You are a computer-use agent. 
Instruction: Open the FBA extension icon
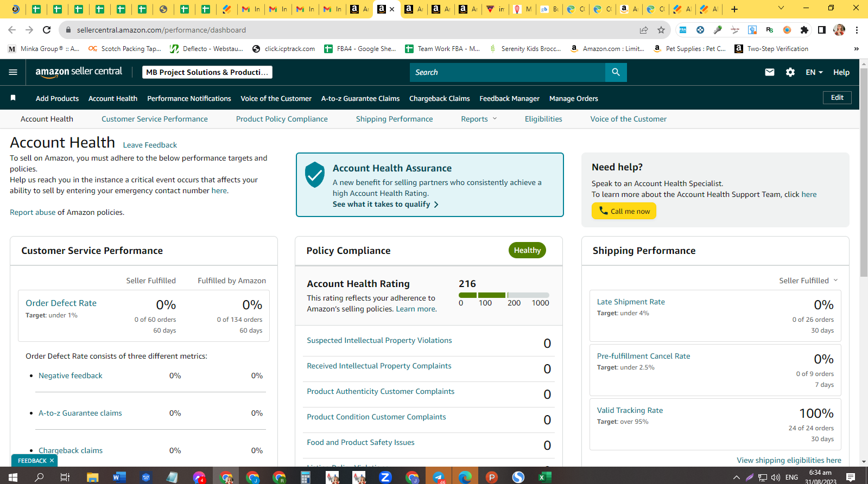click(683, 30)
